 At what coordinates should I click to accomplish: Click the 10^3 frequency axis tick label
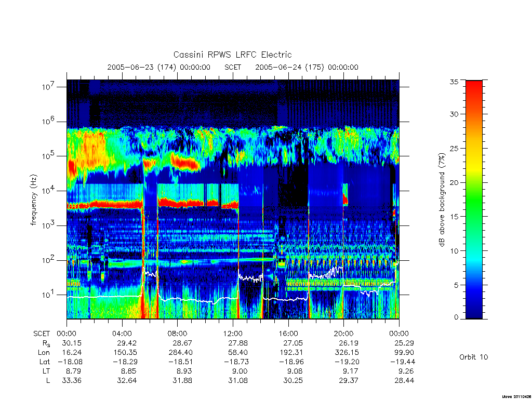[x=48, y=225]
